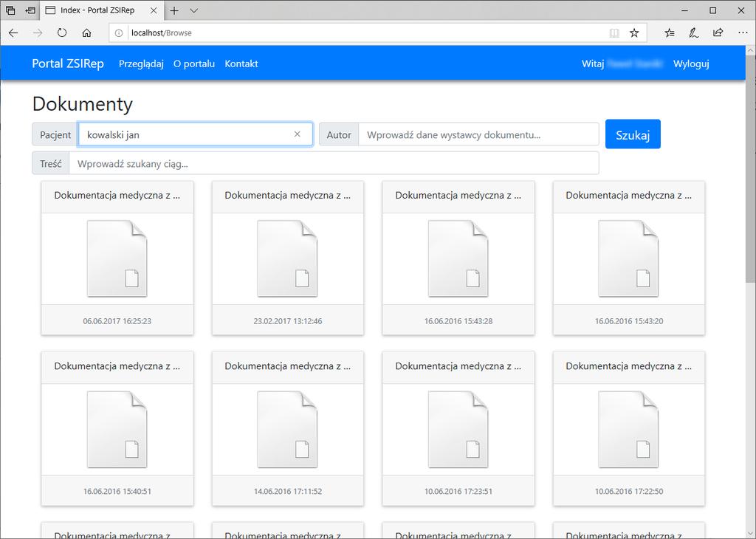Open the O portalu page
Screen dimensions: 756x539
(x=194, y=63)
